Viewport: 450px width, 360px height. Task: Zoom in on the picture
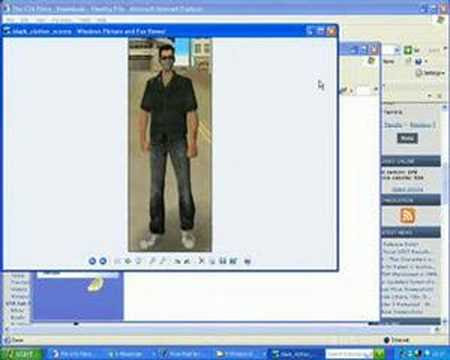(152, 261)
